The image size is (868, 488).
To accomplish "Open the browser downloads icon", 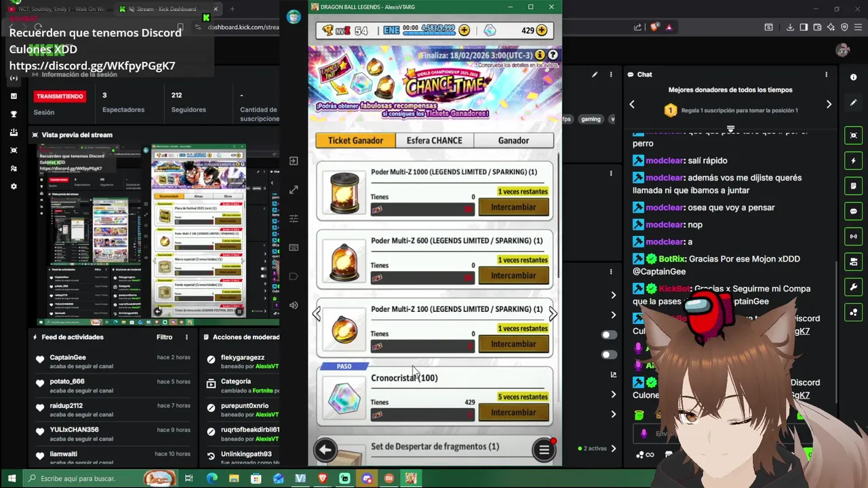I will (791, 27).
